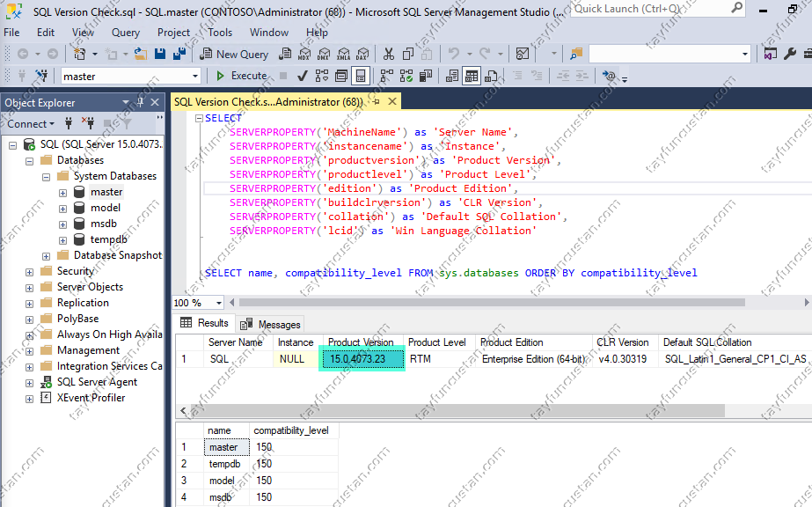Select Results to File mode
Screen dimensions: 812x507
pyautogui.click(x=491, y=76)
